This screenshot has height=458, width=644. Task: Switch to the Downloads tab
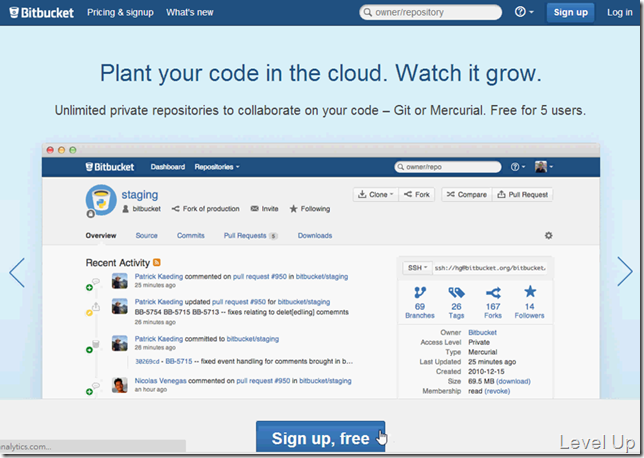pos(315,235)
